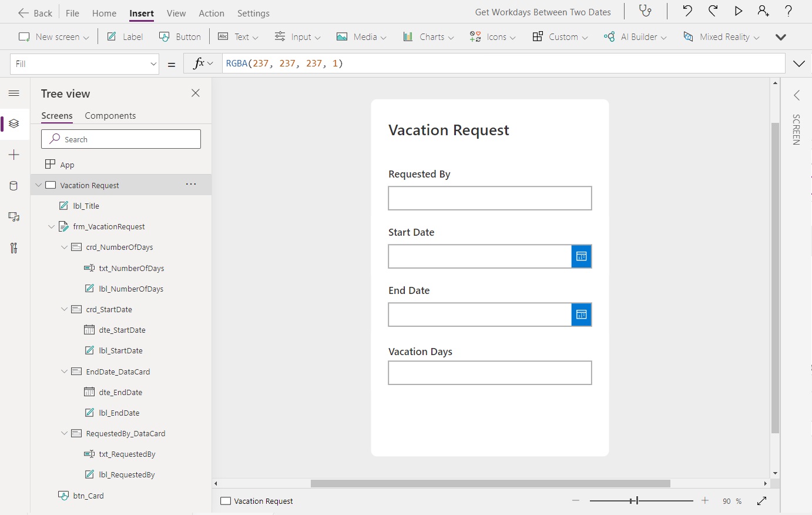The height and width of the screenshot is (515, 812).
Task: Insert a Label control
Action: (x=124, y=36)
